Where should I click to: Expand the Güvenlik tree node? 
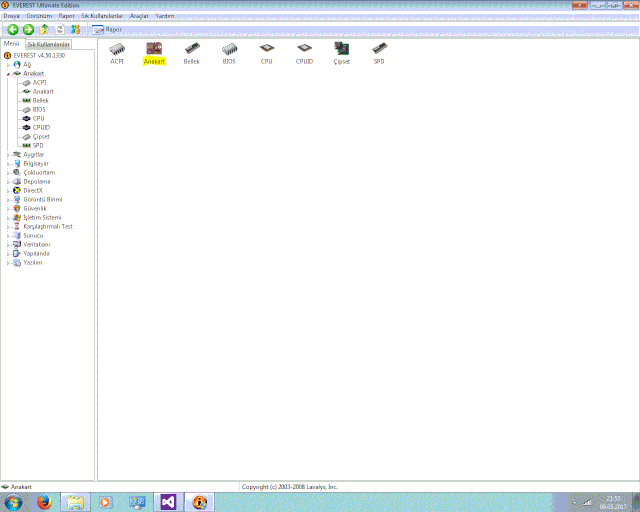(x=8, y=209)
